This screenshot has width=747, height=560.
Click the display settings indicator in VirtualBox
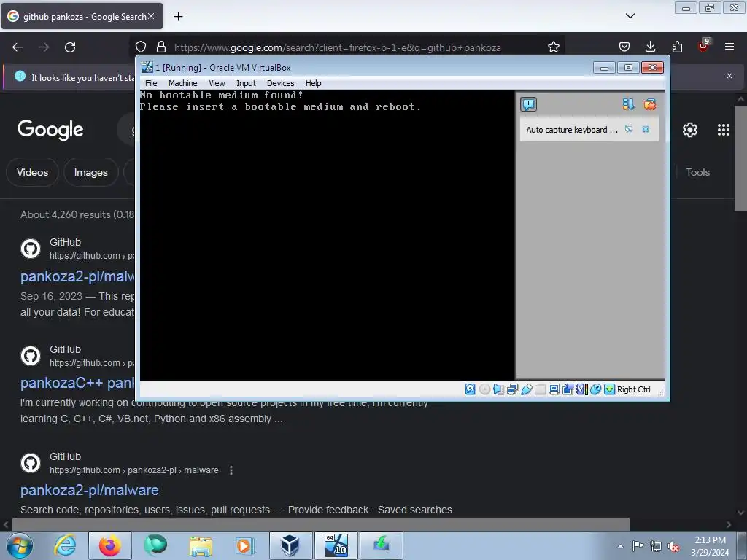(x=554, y=389)
